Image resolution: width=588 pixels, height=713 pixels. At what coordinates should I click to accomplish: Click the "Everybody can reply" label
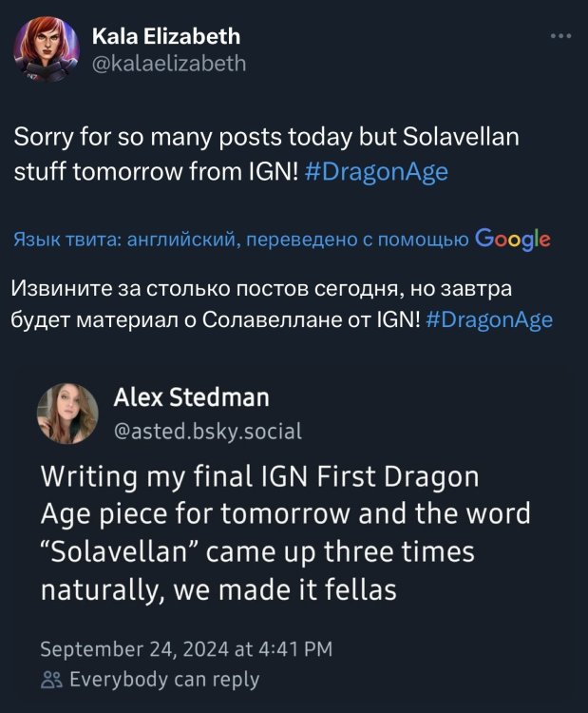[x=164, y=680]
